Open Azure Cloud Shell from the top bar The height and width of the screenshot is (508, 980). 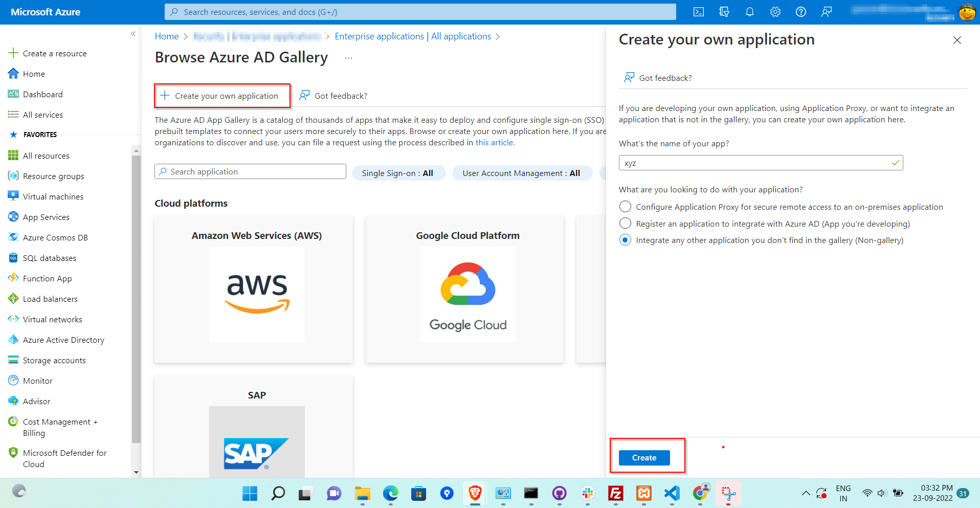(x=698, y=11)
